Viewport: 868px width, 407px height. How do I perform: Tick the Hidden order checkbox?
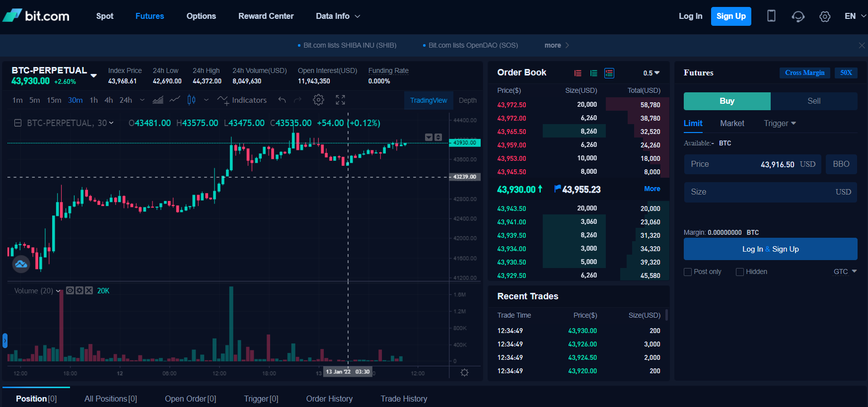pos(740,272)
